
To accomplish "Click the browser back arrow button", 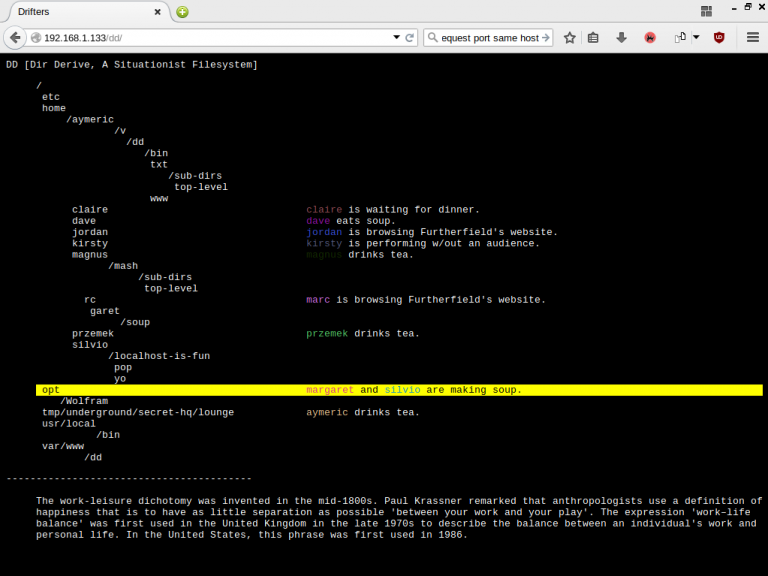I will [x=14, y=38].
